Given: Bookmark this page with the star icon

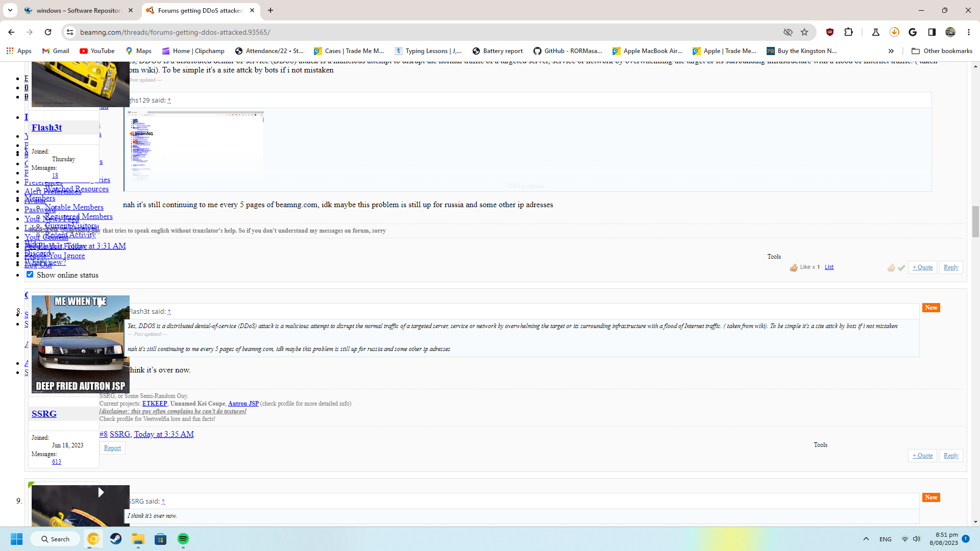Looking at the screenshot, I should pyautogui.click(x=804, y=32).
